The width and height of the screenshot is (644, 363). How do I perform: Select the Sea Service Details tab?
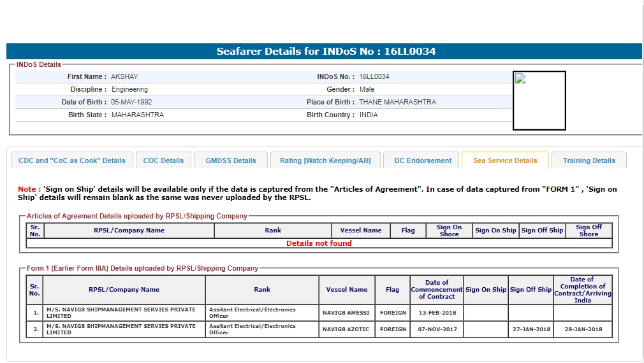click(x=505, y=160)
